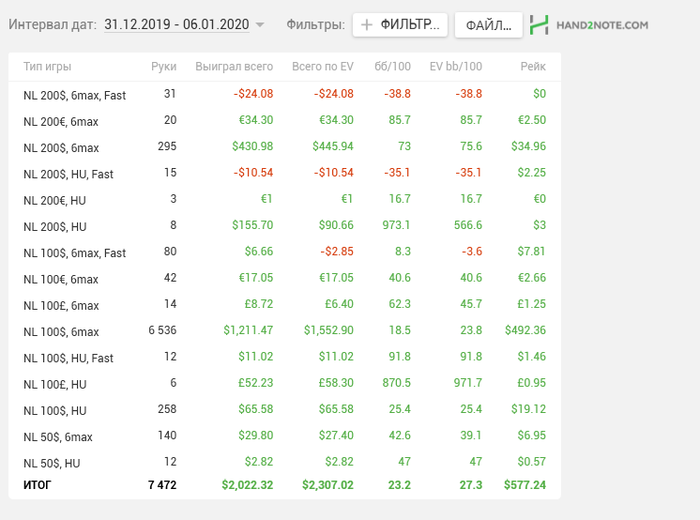The image size is (700, 520).
Task: Click the $492.36 rake cell
Action: pyautogui.click(x=525, y=330)
